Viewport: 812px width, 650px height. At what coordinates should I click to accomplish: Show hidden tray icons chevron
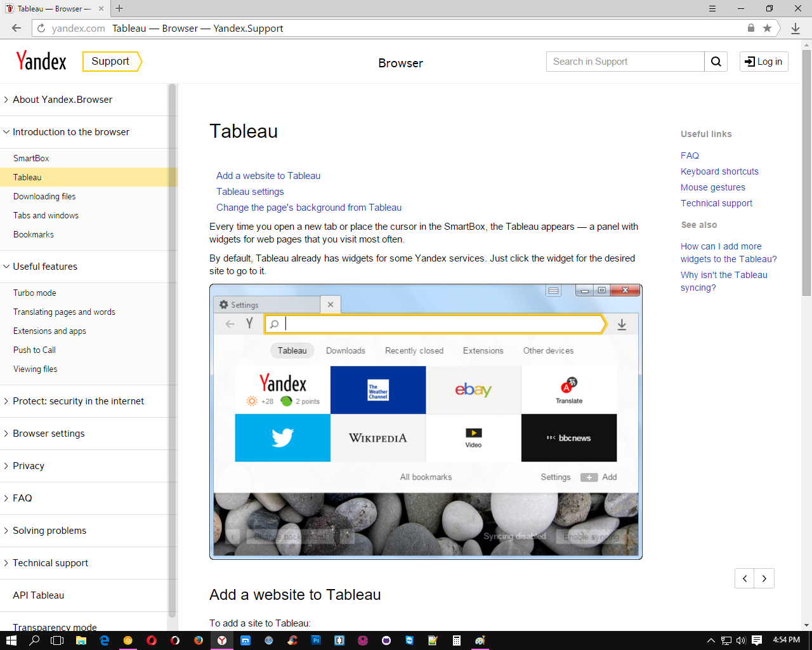point(711,640)
